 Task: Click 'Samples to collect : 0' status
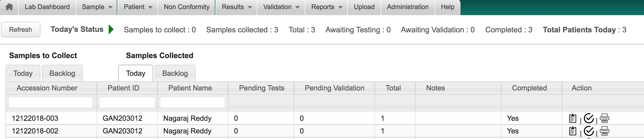point(160,30)
